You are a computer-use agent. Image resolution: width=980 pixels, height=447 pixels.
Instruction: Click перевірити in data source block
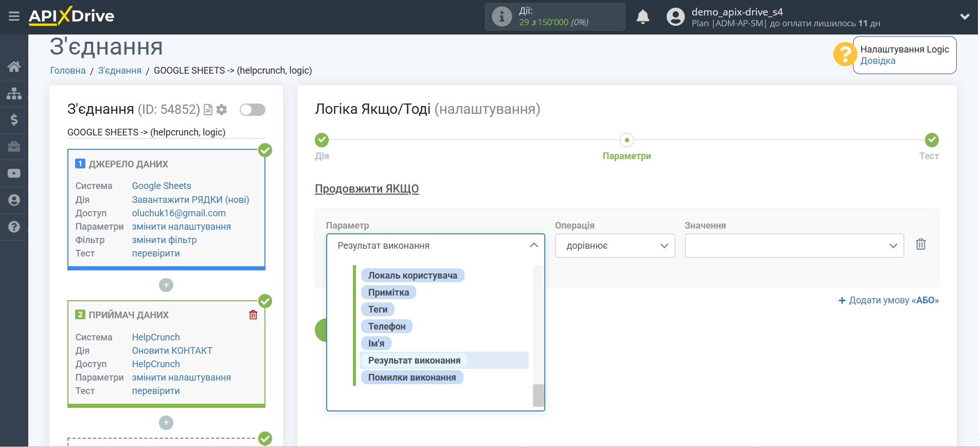pyautogui.click(x=156, y=253)
